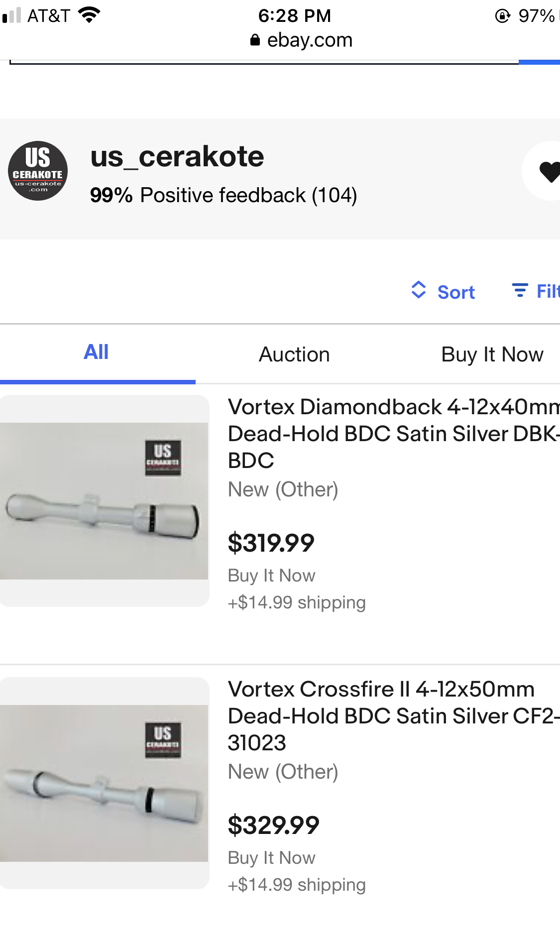
Task: View 99% Positive feedback details
Action: 224,195
